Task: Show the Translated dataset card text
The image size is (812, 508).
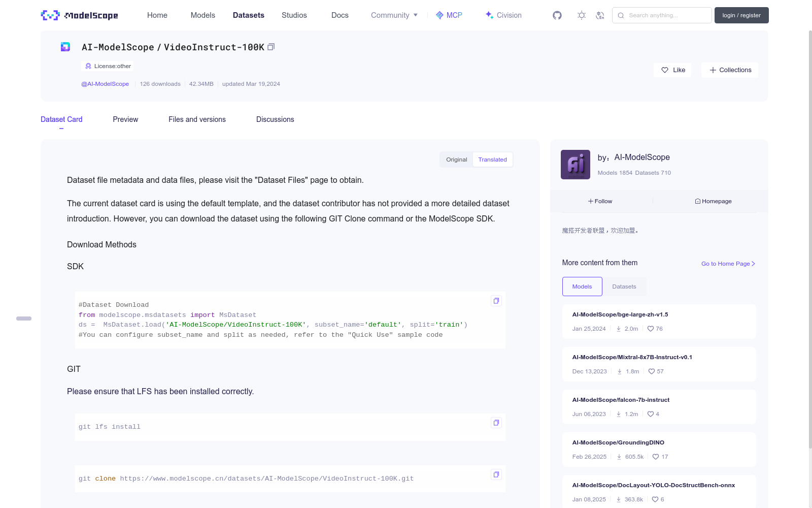Action: tap(492, 160)
